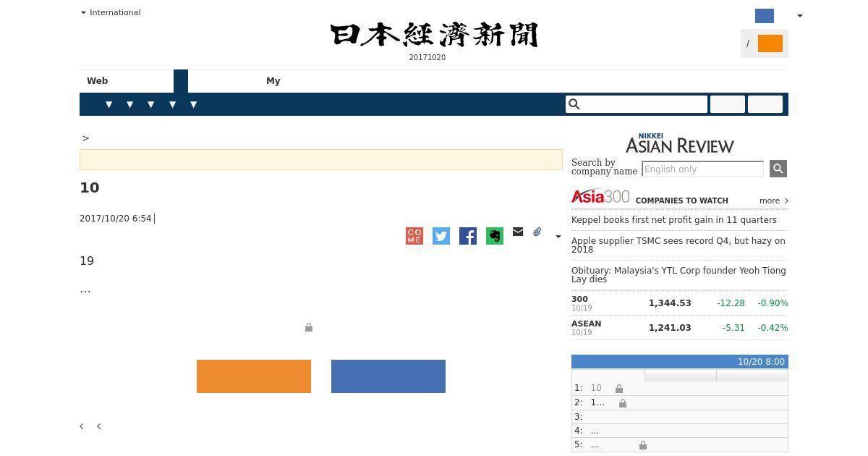Open 'Obituary: Malaysia's YTL Corp founder' article

[678, 275]
